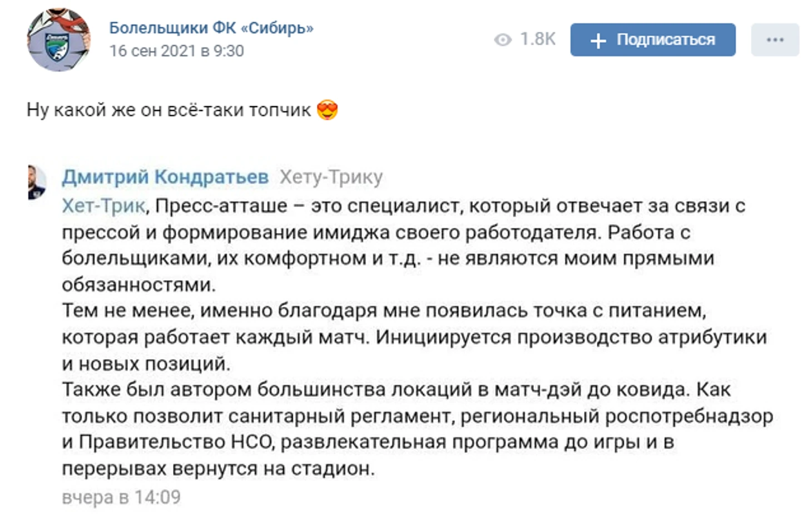The image size is (812, 521).
Task: Click the paragraph starting Тем не менее
Action: 414,337
